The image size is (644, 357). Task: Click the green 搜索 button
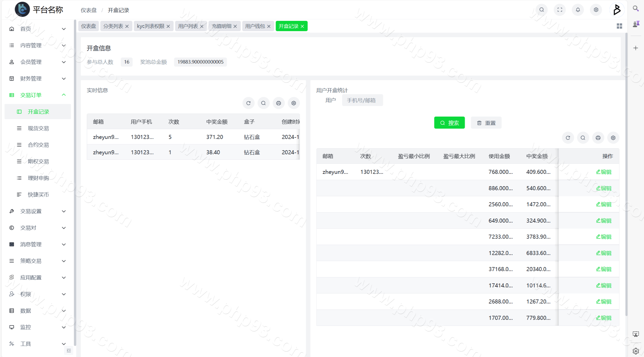(x=449, y=123)
